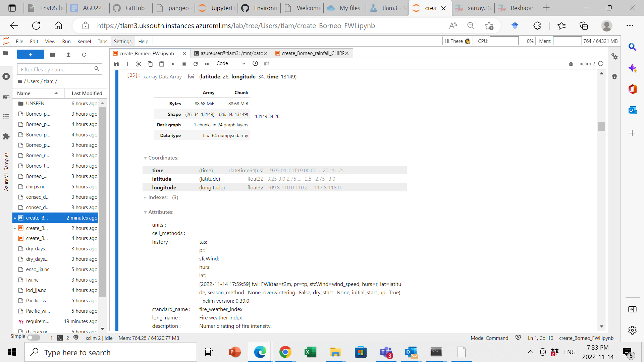Image resolution: width=644 pixels, height=362 pixels.
Task: Click the save notebook icon
Action: pos(116,64)
